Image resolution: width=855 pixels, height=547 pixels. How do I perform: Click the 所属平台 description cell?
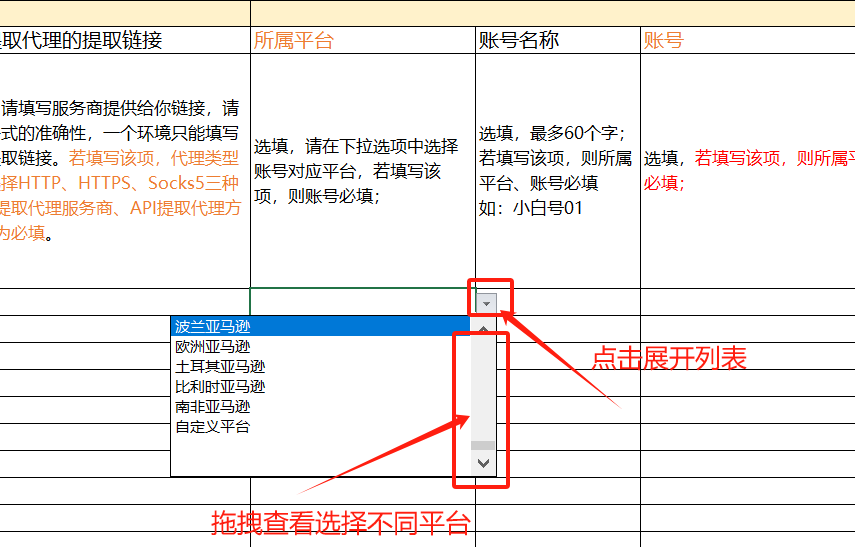point(363,171)
